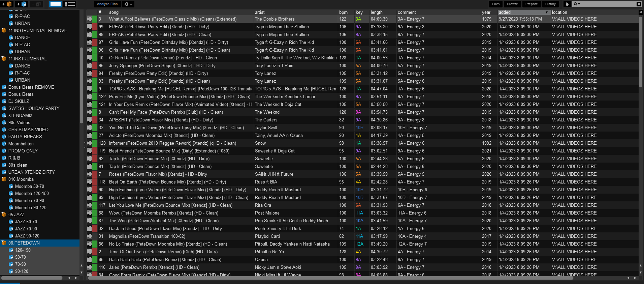Collapse the column panel with the left arrow
Viewport: 644px width, 284px height.
(640, 12)
